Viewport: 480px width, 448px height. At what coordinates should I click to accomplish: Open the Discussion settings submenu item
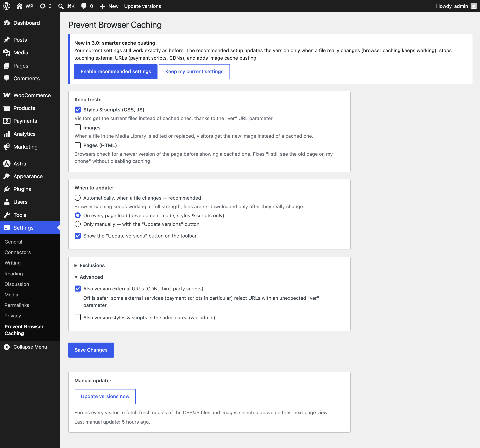[x=17, y=284]
